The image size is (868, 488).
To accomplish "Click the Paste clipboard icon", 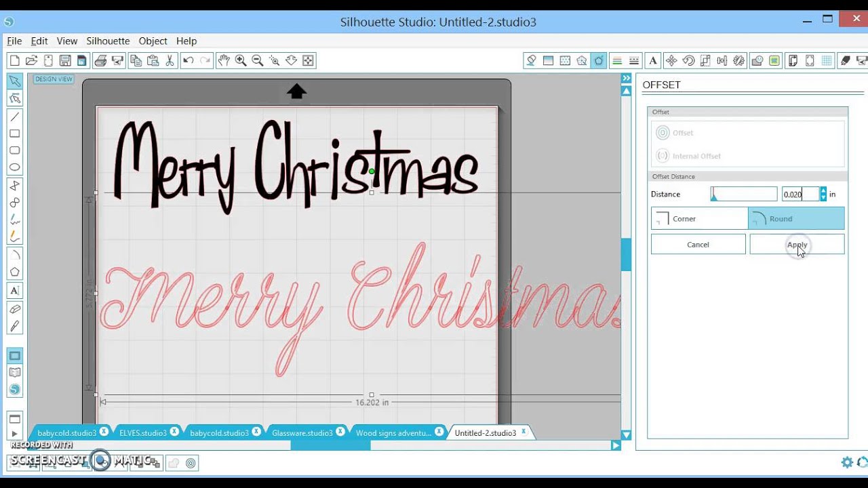I will click(153, 60).
